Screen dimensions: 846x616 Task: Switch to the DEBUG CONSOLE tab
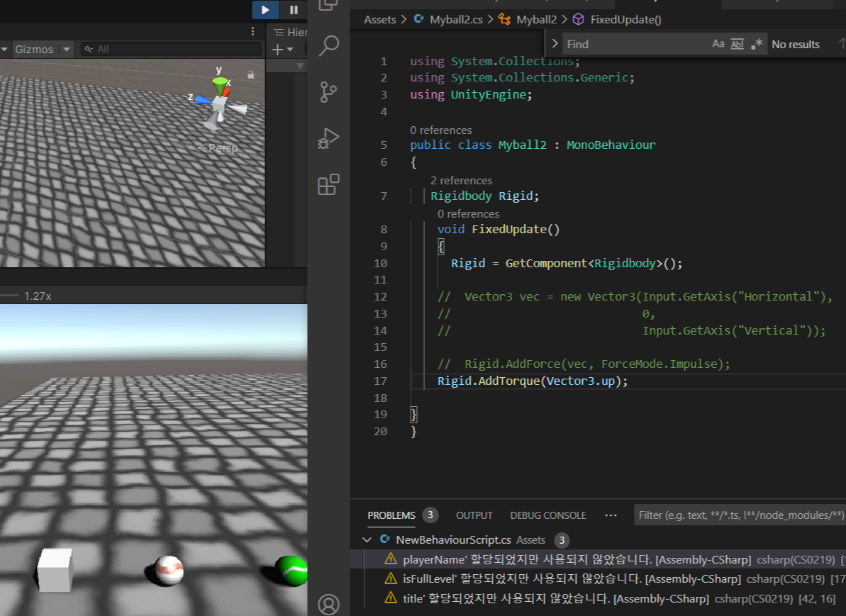548,515
